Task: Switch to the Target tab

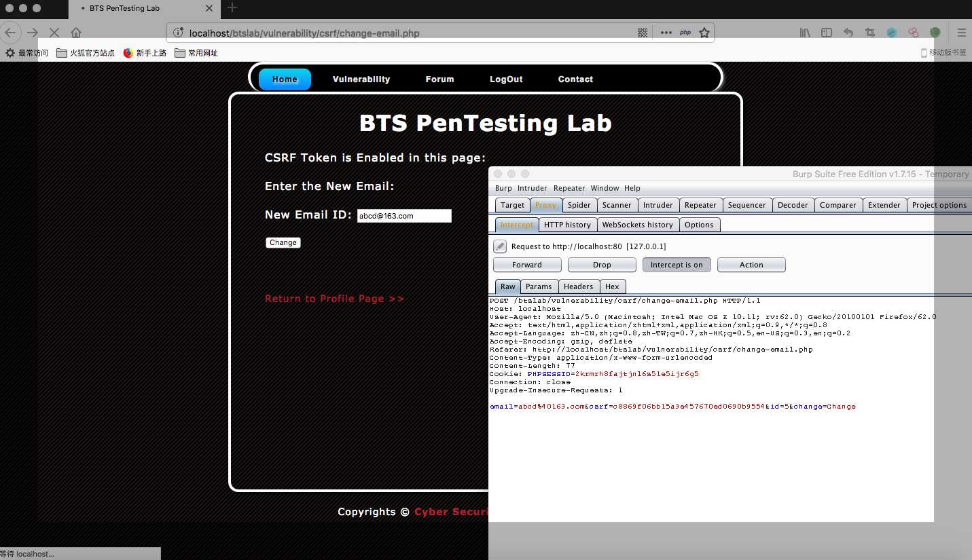Action: click(x=513, y=205)
